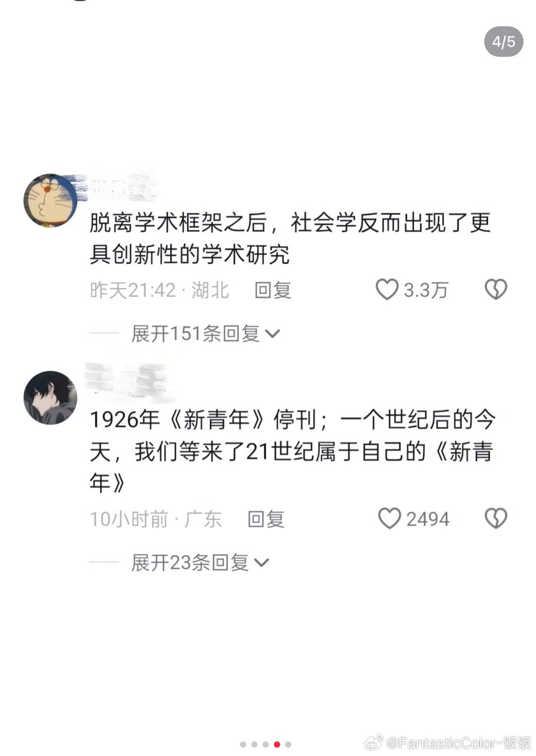The image size is (536, 756).
Task: Like the 3.3万 comment with heart icon
Action: click(x=387, y=289)
